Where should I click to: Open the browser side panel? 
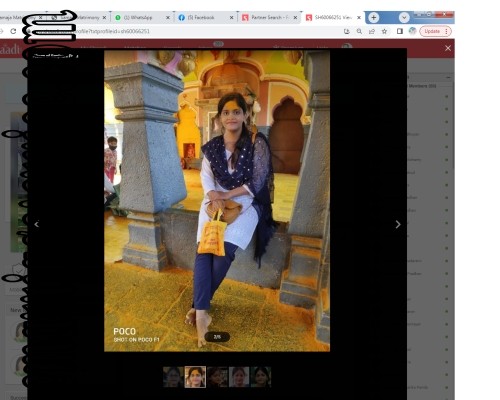(x=400, y=31)
